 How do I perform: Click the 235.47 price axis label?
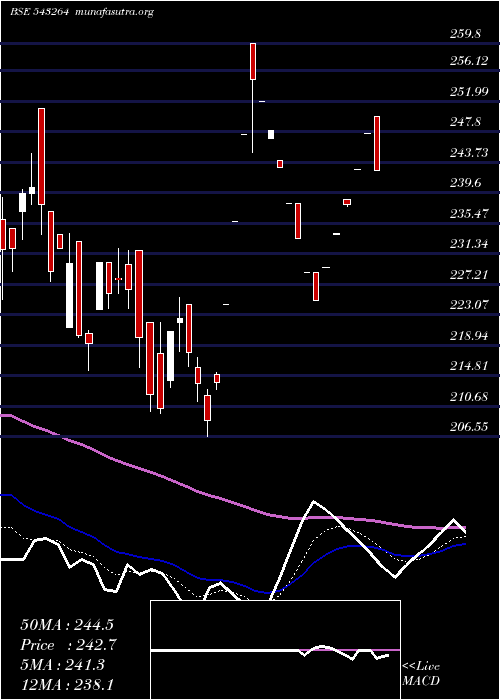pos(469,214)
